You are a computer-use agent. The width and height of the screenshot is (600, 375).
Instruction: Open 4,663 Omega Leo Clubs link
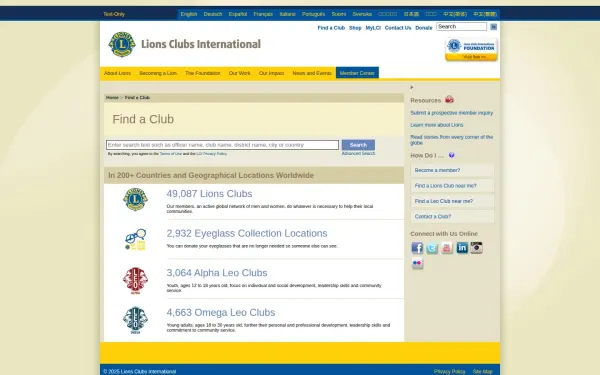(221, 313)
